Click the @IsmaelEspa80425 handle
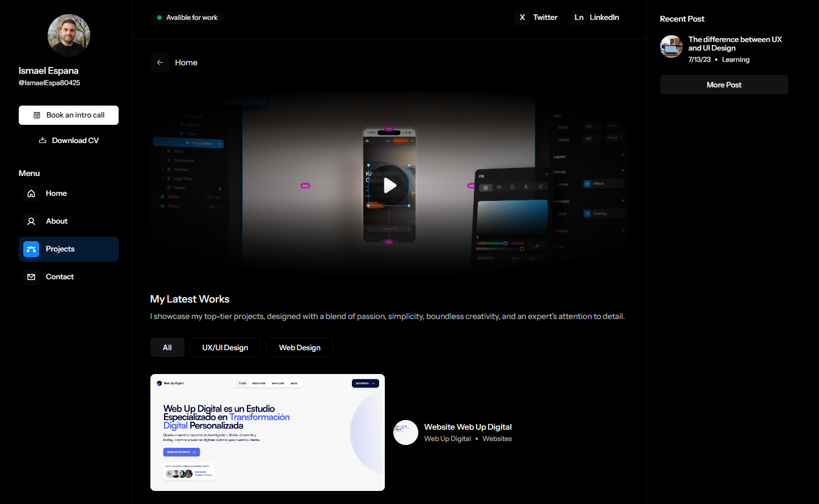This screenshot has height=504, width=819. pos(49,83)
